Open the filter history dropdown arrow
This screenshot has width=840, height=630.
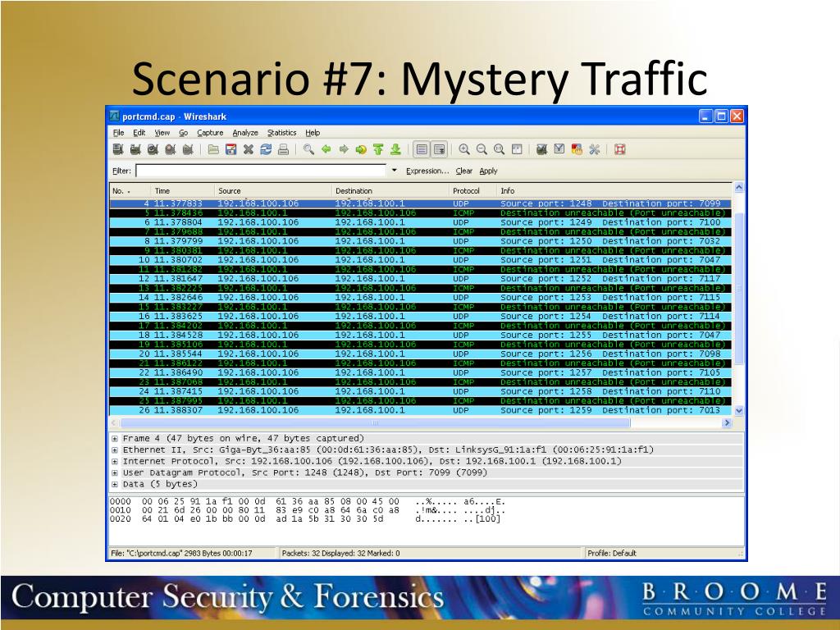click(395, 171)
